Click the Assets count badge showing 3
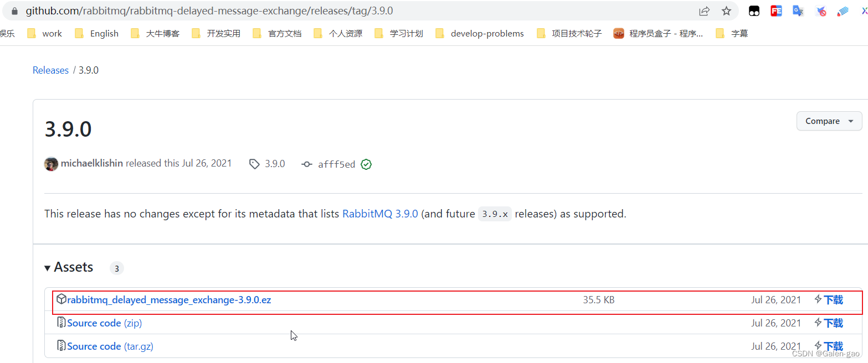868x363 pixels. pos(116,269)
